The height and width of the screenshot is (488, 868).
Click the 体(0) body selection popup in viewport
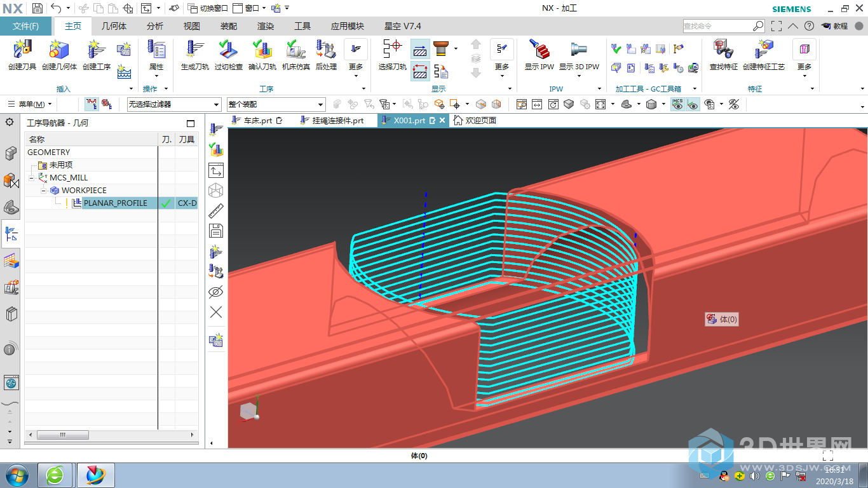coord(722,319)
